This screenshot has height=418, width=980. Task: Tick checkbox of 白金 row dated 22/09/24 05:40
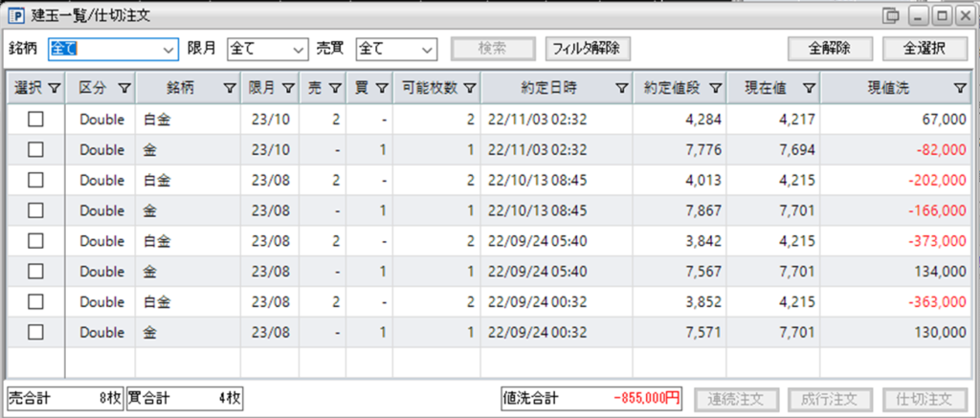[x=35, y=240]
